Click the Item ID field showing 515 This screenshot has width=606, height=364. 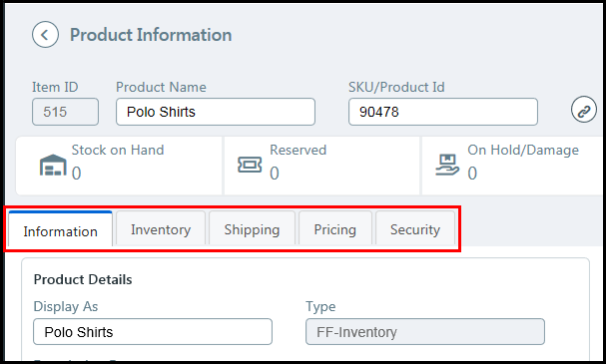pyautogui.click(x=65, y=112)
